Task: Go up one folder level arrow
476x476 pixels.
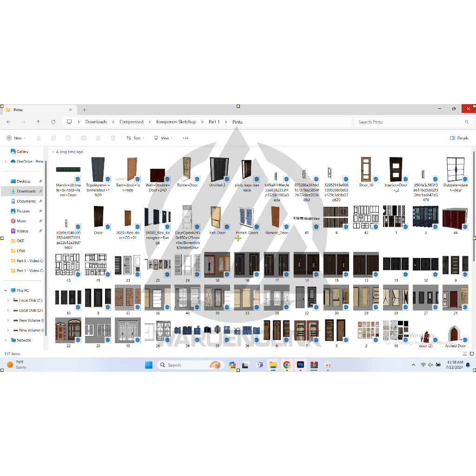Action: (x=38, y=122)
